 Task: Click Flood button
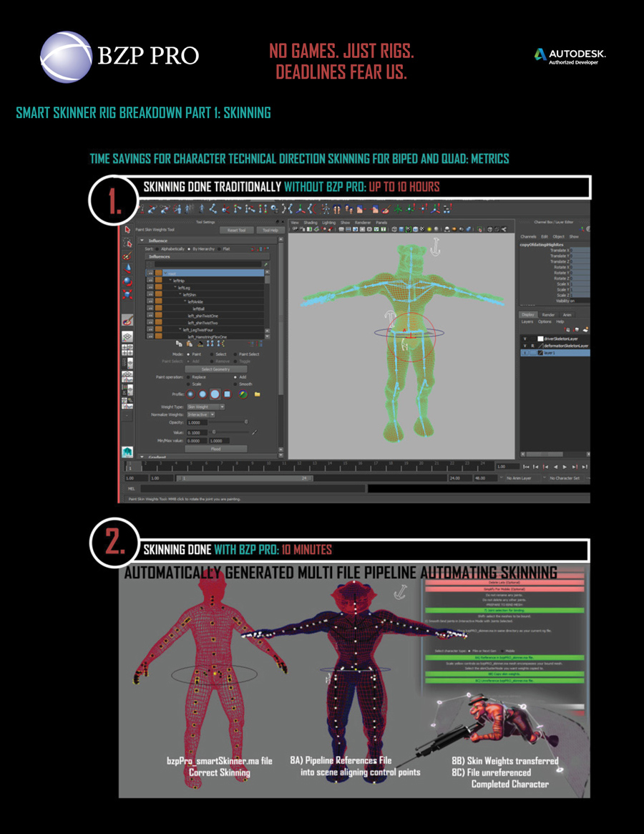click(x=215, y=449)
